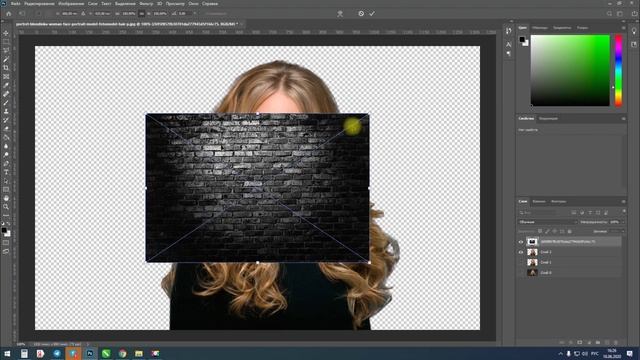Image resolution: width=640 pixels, height=360 pixels.
Task: Toggle the reference point checkbox in options bar
Action: 39,13
